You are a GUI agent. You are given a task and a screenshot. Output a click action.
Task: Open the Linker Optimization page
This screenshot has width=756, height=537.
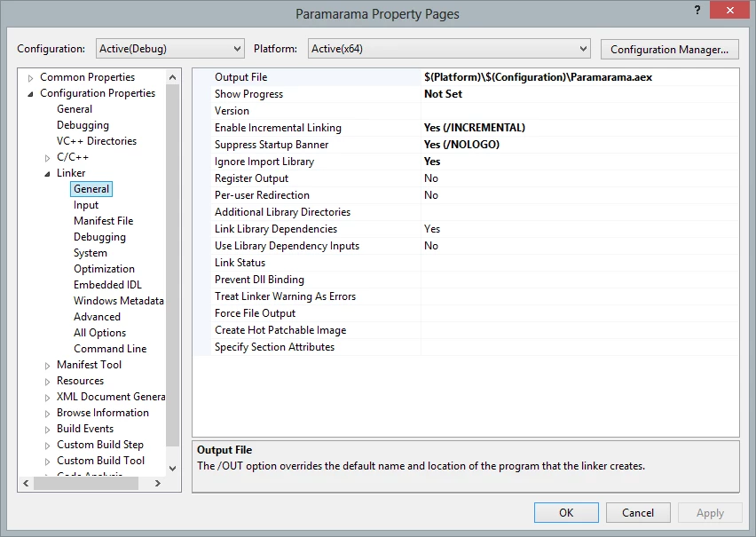[x=104, y=268]
